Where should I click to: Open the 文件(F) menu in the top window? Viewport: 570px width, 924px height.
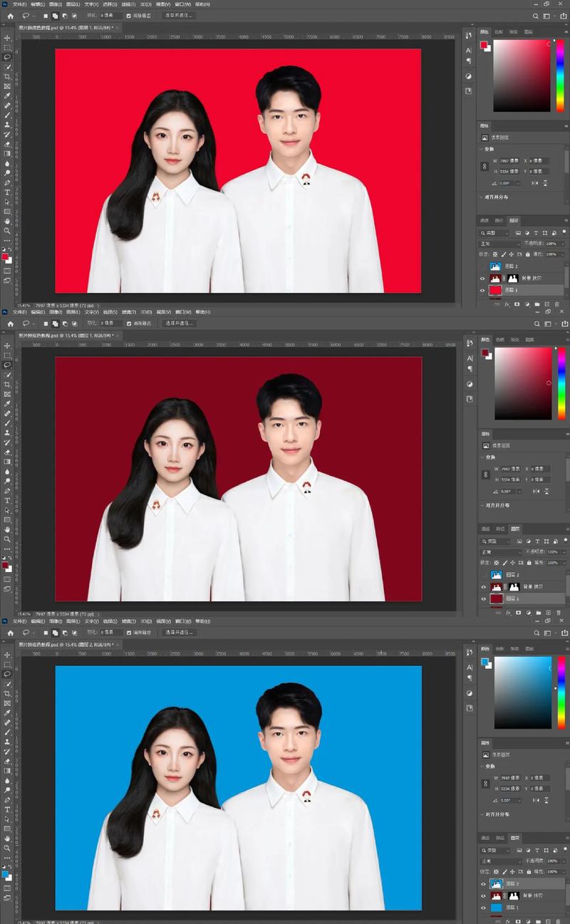pos(19,4)
